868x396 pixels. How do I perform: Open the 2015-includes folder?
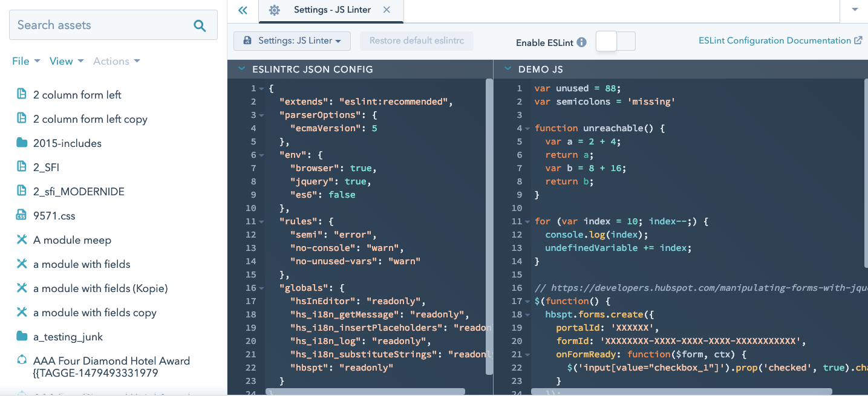(67, 143)
